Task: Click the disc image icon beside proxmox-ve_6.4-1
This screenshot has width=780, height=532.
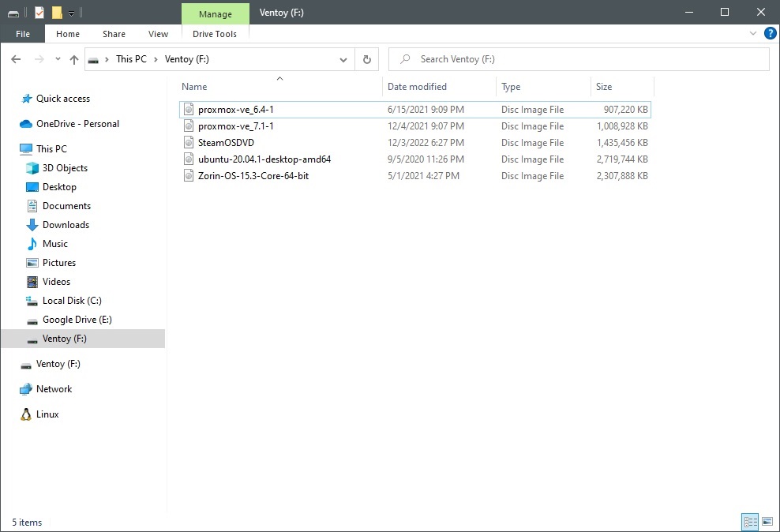Action: click(x=189, y=110)
